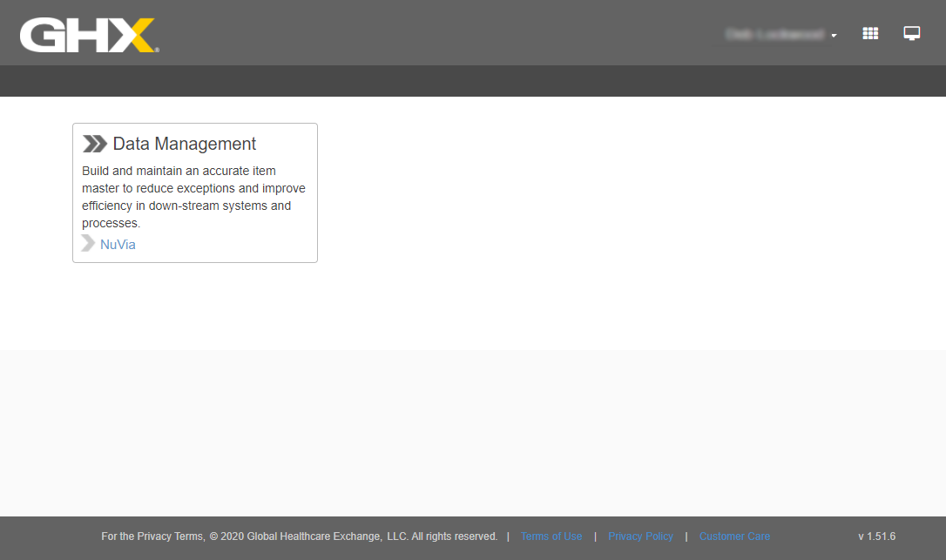Open the applications grid menu icon
Screen dimensions: 946x560
tap(870, 34)
